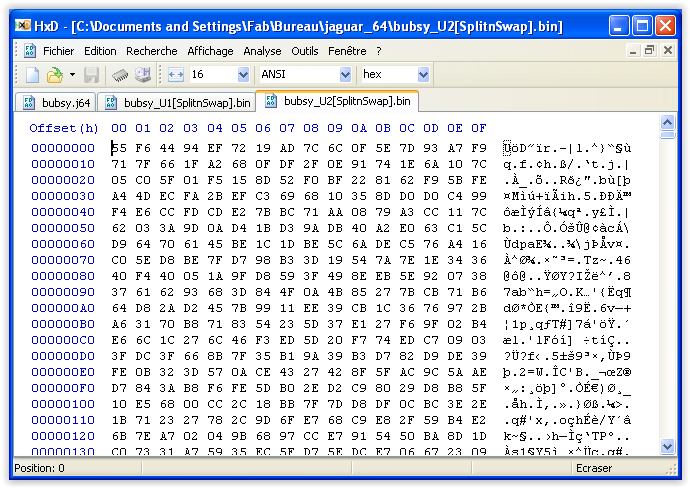Click decoded text 'ÙdpaE' in row 00000060
Image resolution: width=690 pixels, height=488 pixels.
tap(524, 244)
